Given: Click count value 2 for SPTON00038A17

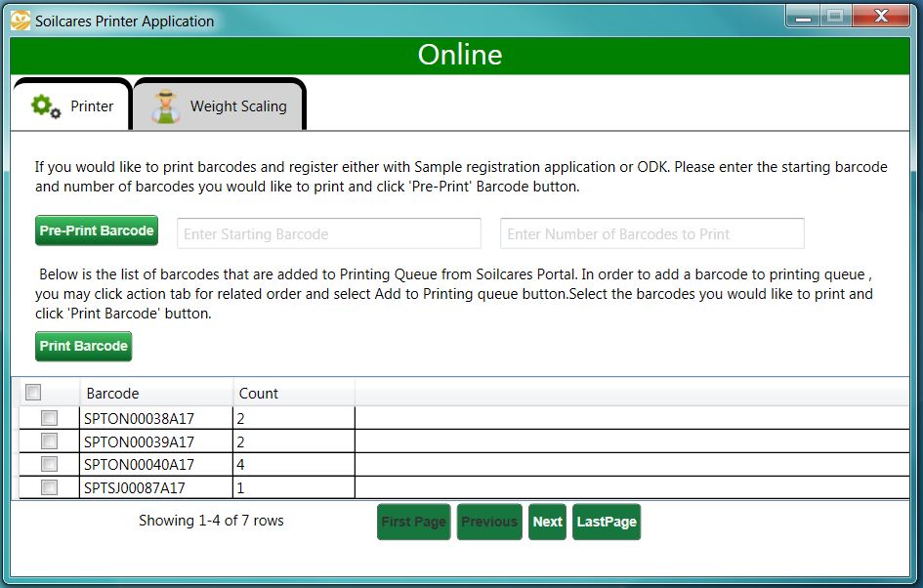Looking at the screenshot, I should (294, 418).
